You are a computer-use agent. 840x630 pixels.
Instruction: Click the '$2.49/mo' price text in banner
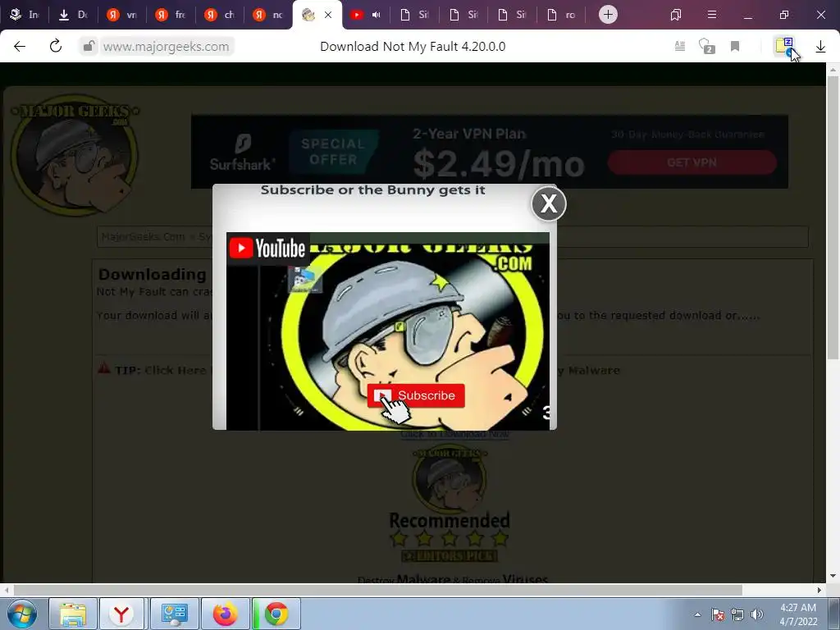[498, 164]
